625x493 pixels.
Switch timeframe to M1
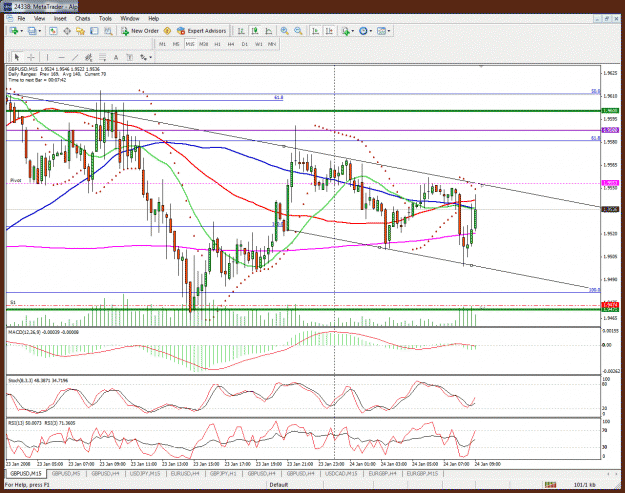(x=162, y=44)
